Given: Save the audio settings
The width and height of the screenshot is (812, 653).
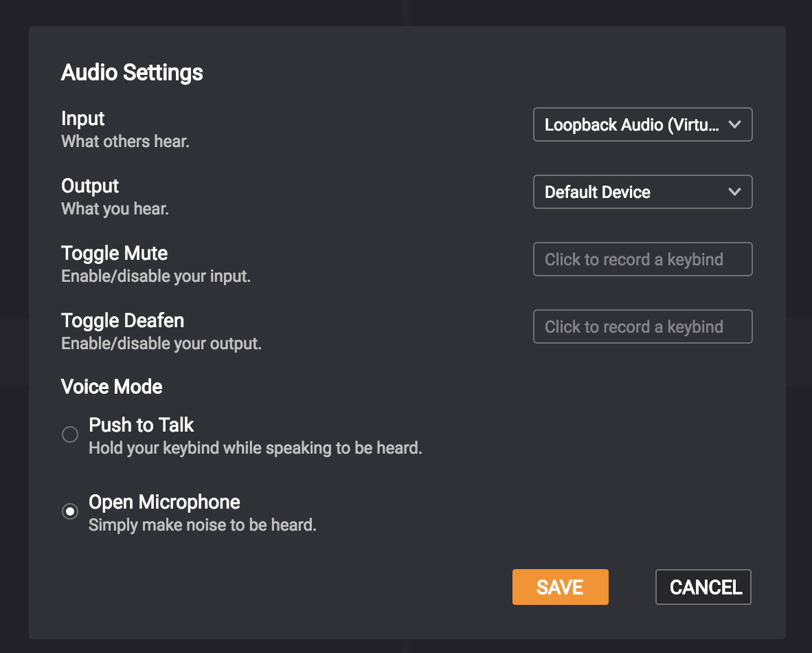Looking at the screenshot, I should click(x=560, y=587).
